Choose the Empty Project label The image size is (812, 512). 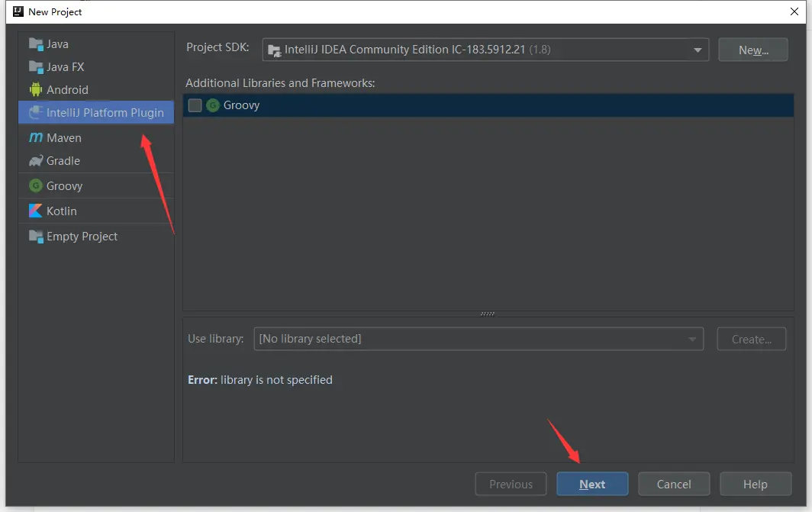[82, 237]
